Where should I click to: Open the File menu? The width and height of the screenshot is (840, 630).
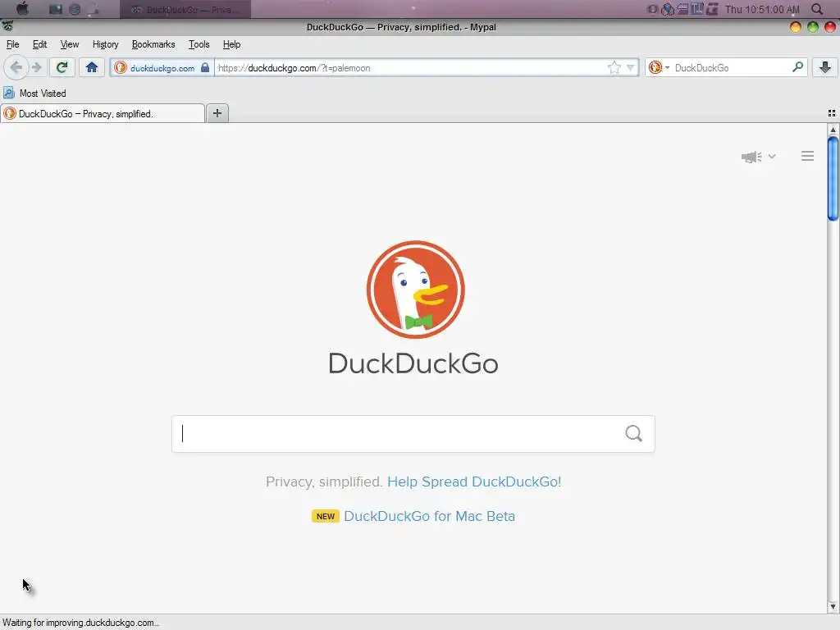click(13, 44)
